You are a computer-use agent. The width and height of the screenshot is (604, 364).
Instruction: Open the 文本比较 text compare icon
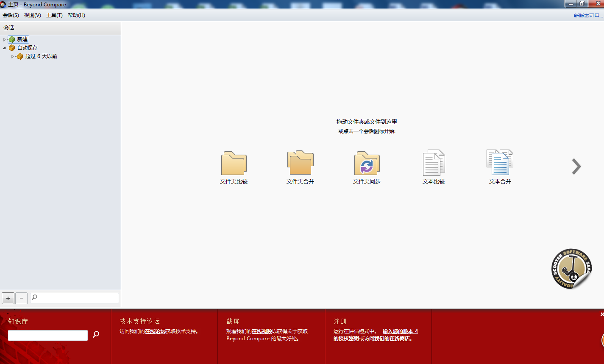434,163
